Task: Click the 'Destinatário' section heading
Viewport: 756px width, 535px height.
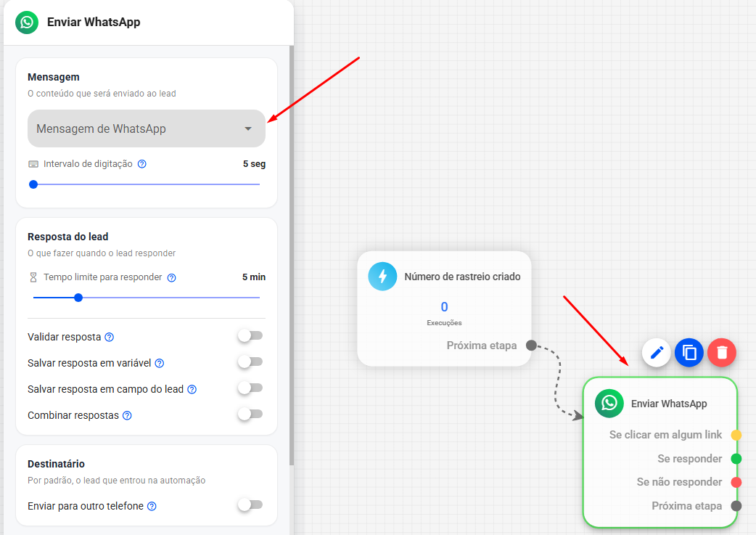Action: (x=56, y=464)
